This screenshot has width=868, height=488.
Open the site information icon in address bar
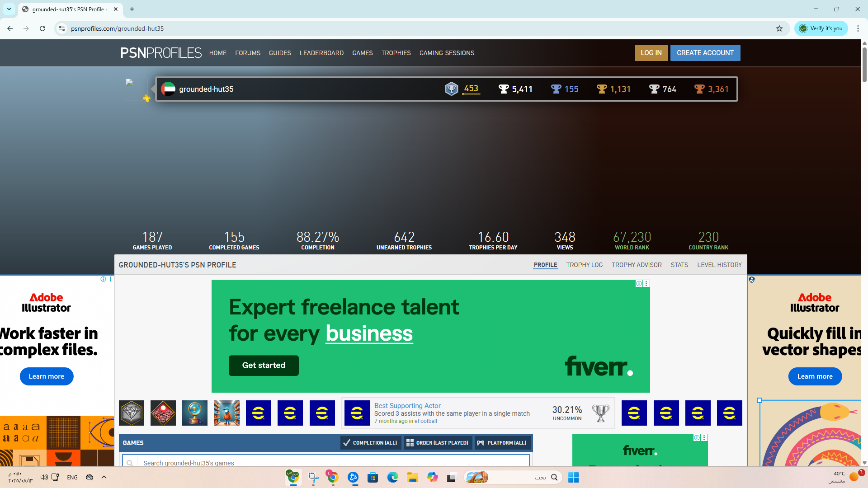click(x=62, y=28)
